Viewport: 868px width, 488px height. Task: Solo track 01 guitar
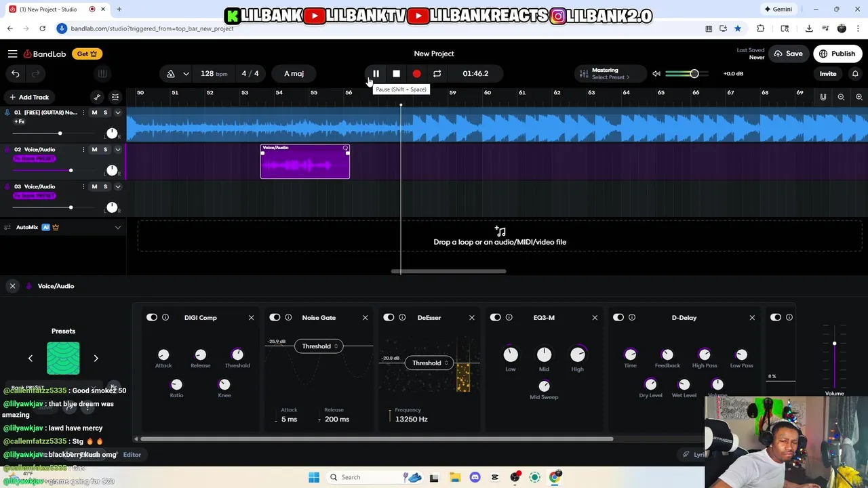(x=105, y=113)
